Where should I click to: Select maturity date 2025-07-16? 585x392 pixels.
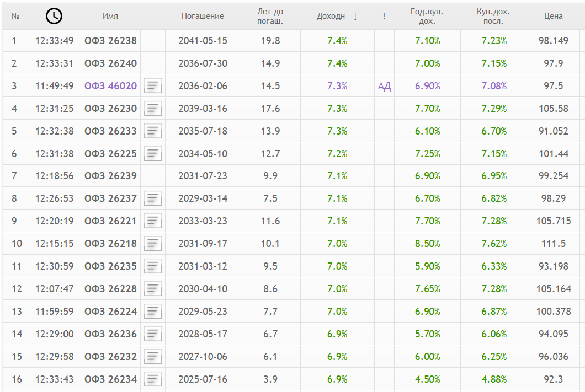pos(203,379)
